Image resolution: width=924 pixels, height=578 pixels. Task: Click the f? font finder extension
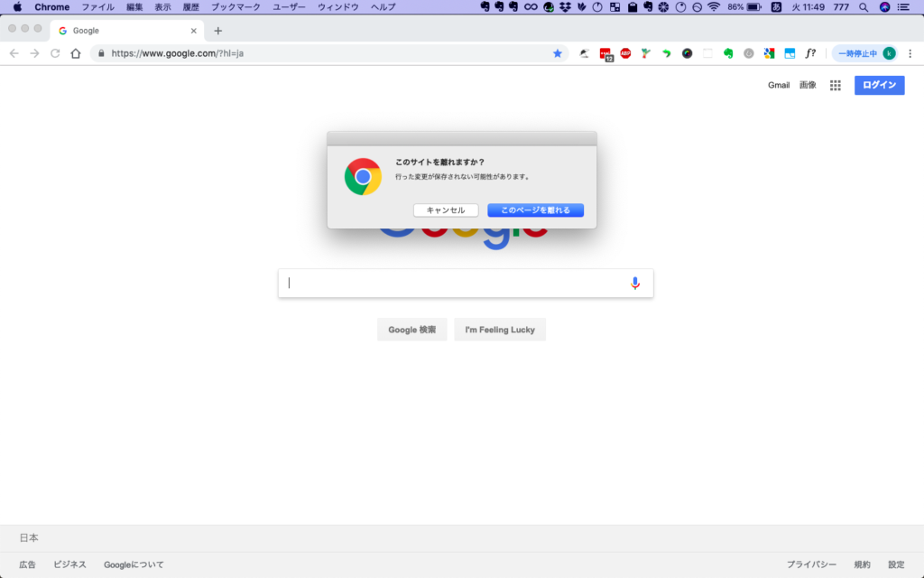point(810,53)
